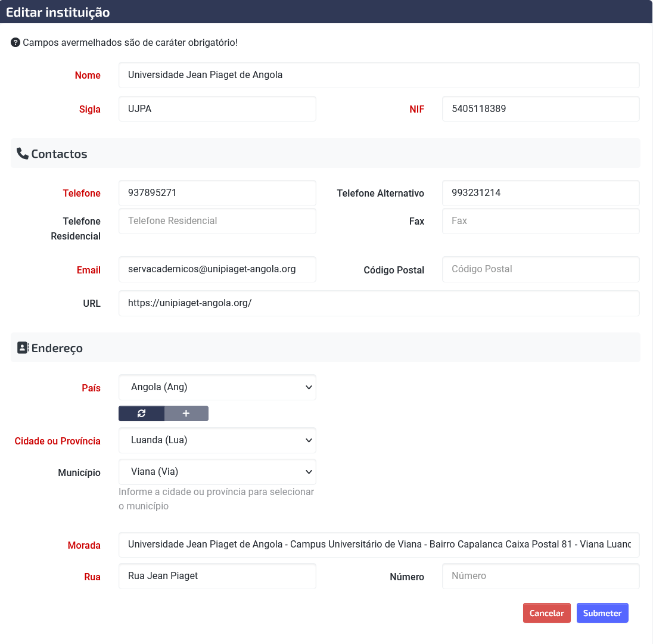This screenshot has width=653, height=644.
Task: Click the Morada label
Action: (x=84, y=545)
